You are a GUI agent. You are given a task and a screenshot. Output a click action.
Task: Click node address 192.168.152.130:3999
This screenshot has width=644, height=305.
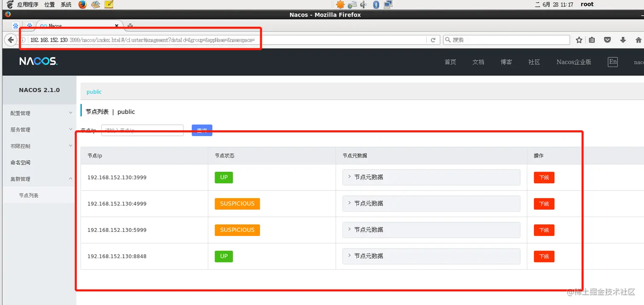click(117, 177)
